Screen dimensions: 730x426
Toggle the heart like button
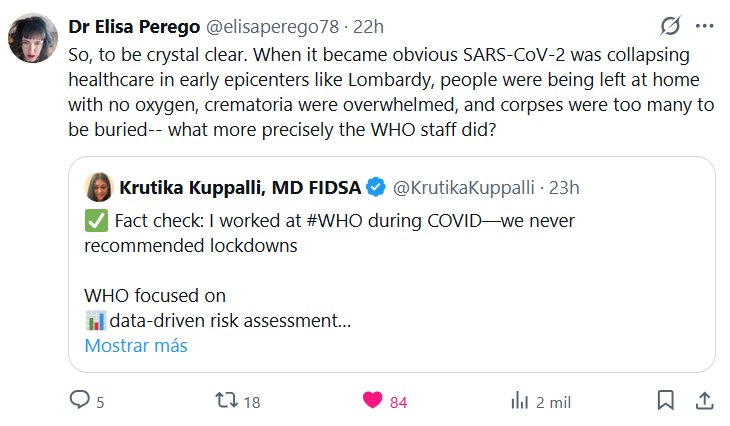(373, 401)
